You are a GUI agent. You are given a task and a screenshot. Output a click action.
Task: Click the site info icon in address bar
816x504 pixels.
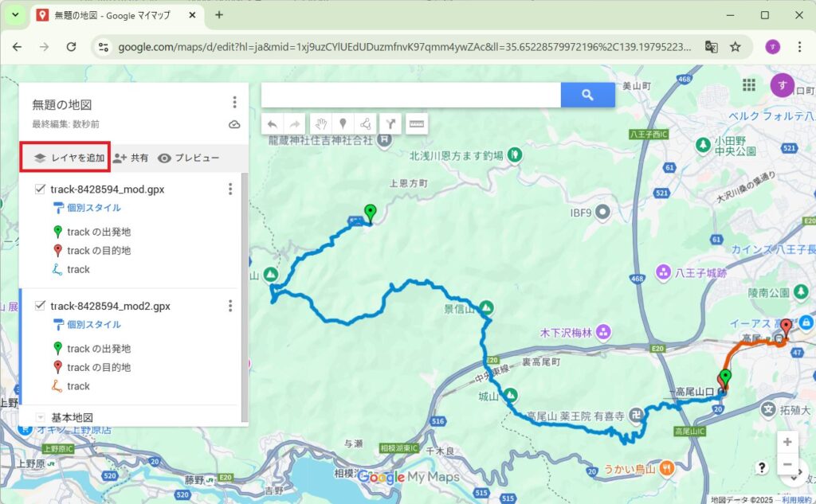coord(104,47)
